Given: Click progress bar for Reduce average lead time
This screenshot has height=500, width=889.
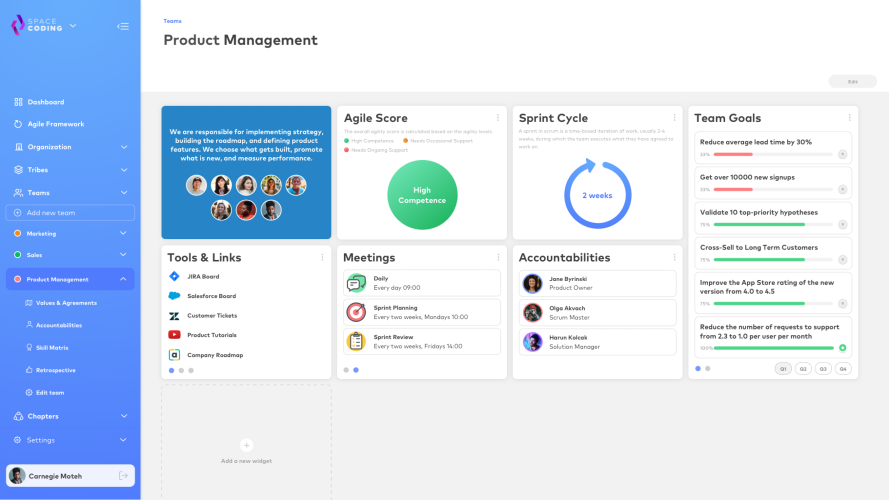Looking at the screenshot, I should 773,154.
